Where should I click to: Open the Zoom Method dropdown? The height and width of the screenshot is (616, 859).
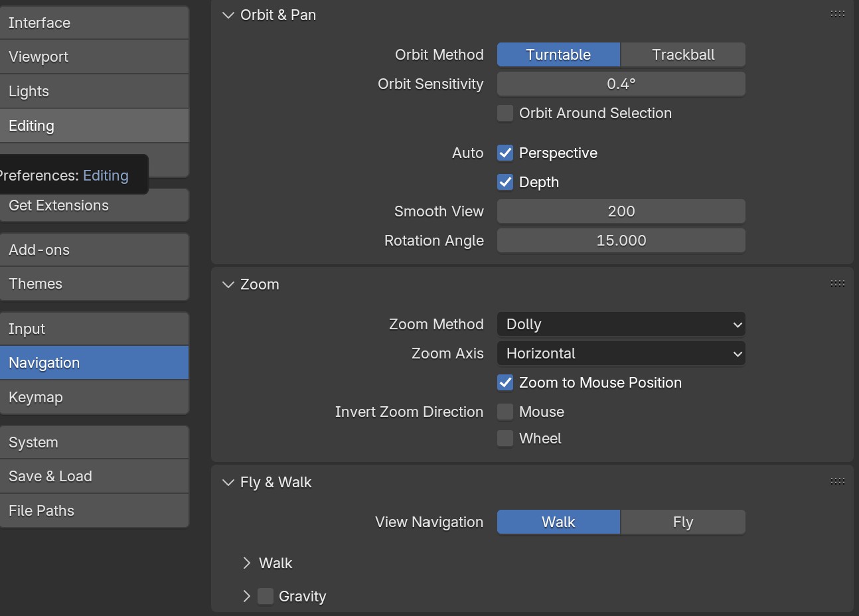[621, 325]
